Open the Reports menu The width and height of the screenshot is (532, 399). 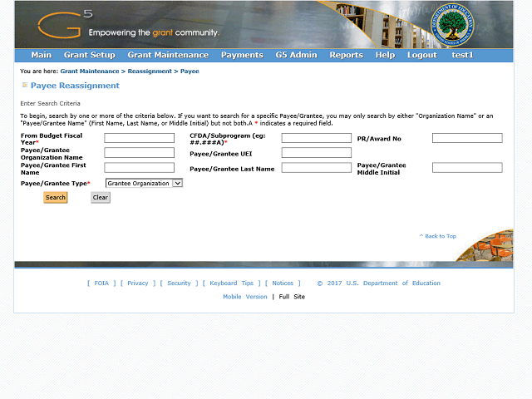pyautogui.click(x=346, y=55)
